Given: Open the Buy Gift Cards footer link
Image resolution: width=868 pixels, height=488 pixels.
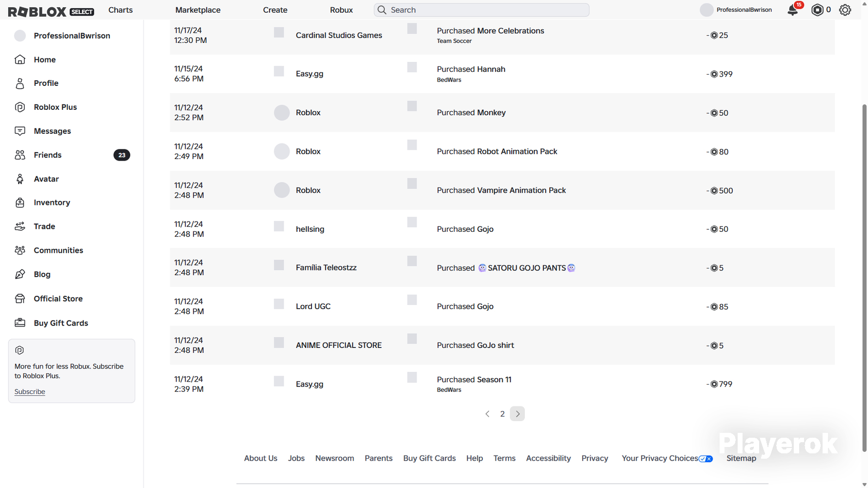Looking at the screenshot, I should click(430, 458).
